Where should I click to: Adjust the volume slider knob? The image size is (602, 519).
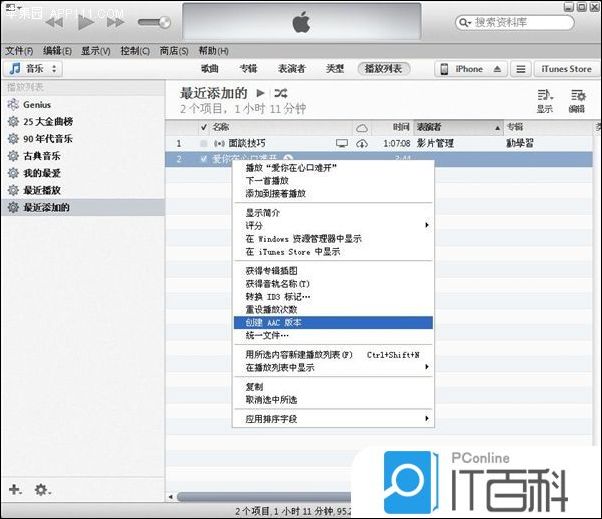pos(165,22)
